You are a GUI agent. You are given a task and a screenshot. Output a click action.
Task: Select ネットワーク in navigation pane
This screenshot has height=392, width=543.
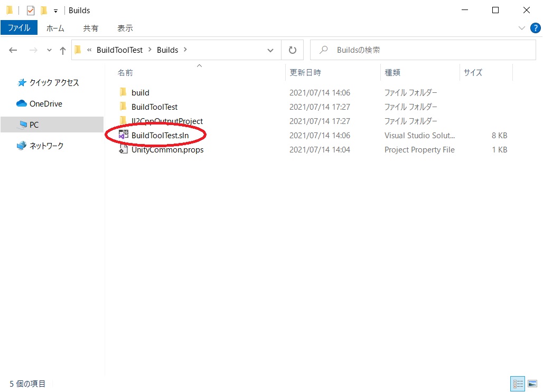click(x=46, y=146)
